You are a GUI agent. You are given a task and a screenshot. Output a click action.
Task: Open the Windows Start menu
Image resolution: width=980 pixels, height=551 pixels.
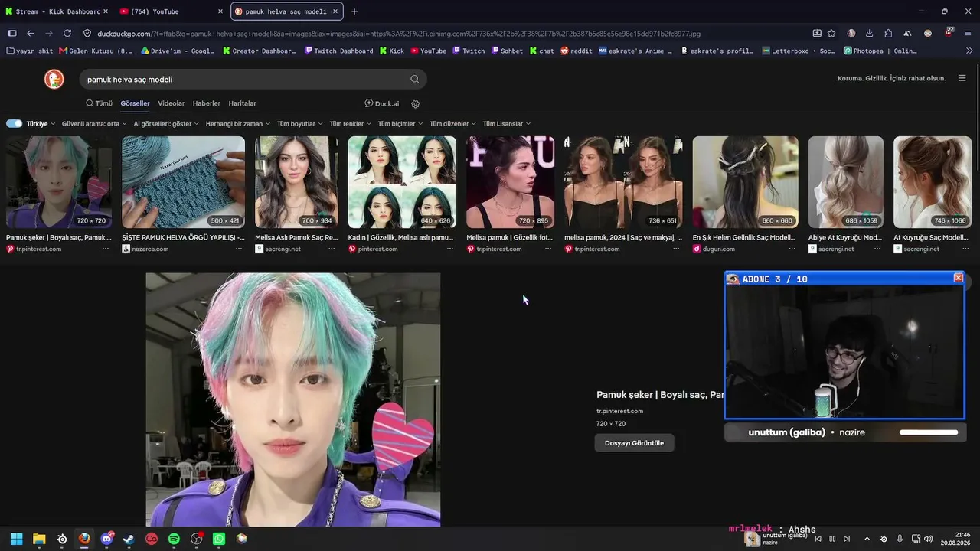pos(16,539)
